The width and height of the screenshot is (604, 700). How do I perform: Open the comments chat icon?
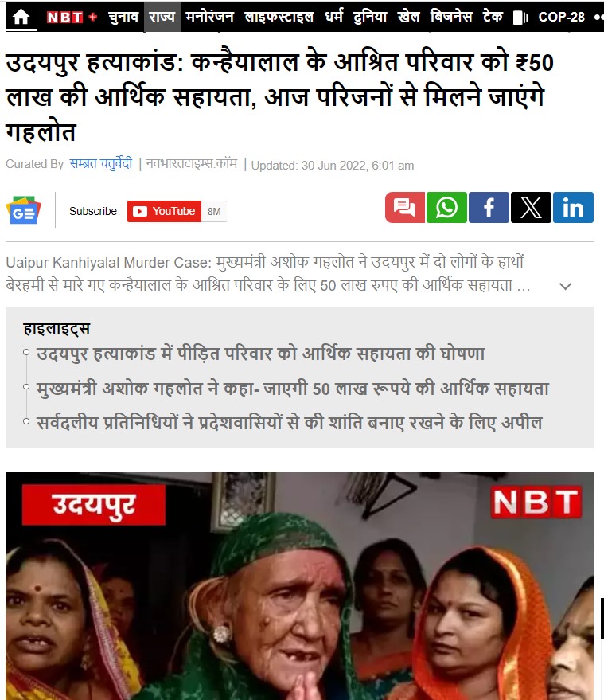pyautogui.click(x=404, y=208)
